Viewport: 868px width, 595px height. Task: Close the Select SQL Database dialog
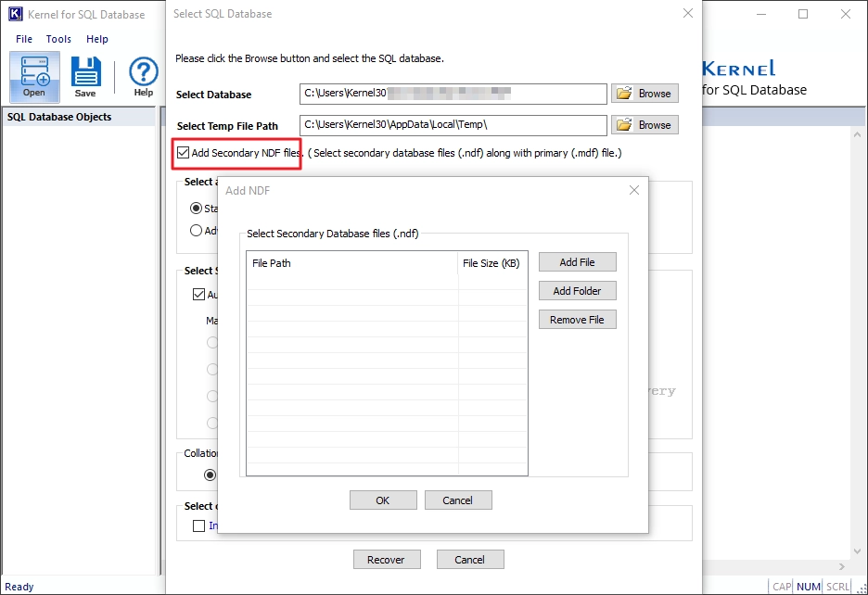coord(688,13)
